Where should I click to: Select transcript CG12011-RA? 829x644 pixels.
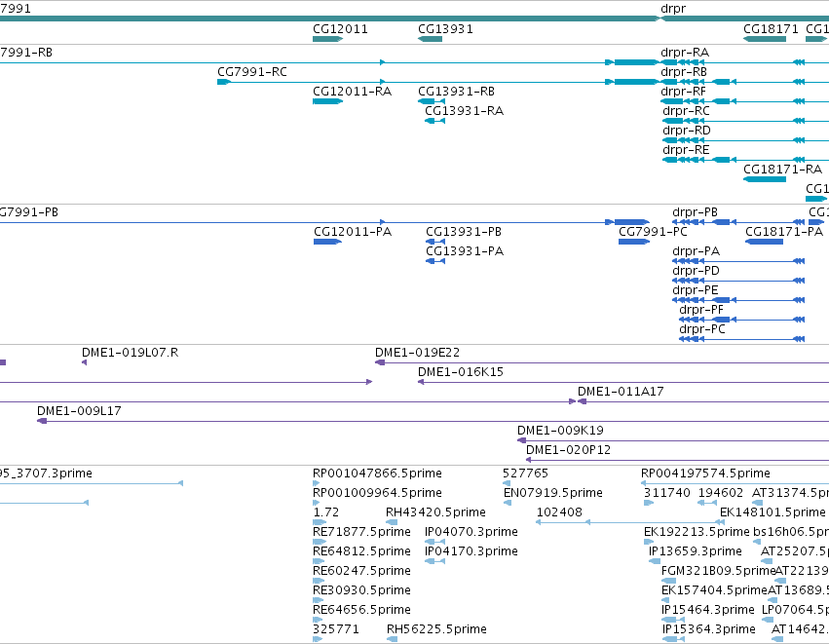tap(352, 92)
